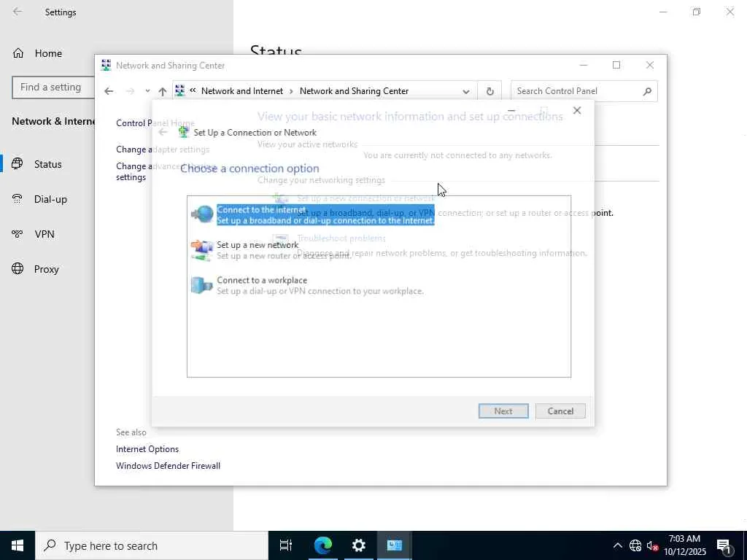This screenshot has width=747, height=560.
Task: Go back in Network and Sharing Center
Action: (x=109, y=91)
